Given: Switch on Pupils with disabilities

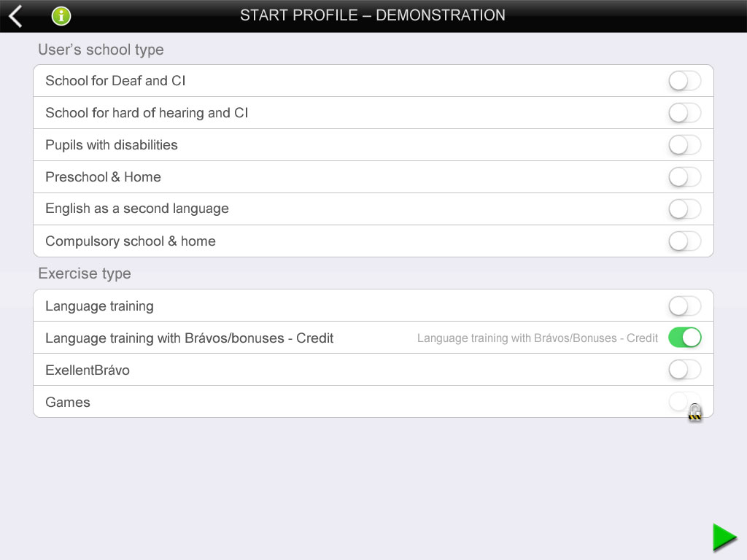Looking at the screenshot, I should point(684,145).
